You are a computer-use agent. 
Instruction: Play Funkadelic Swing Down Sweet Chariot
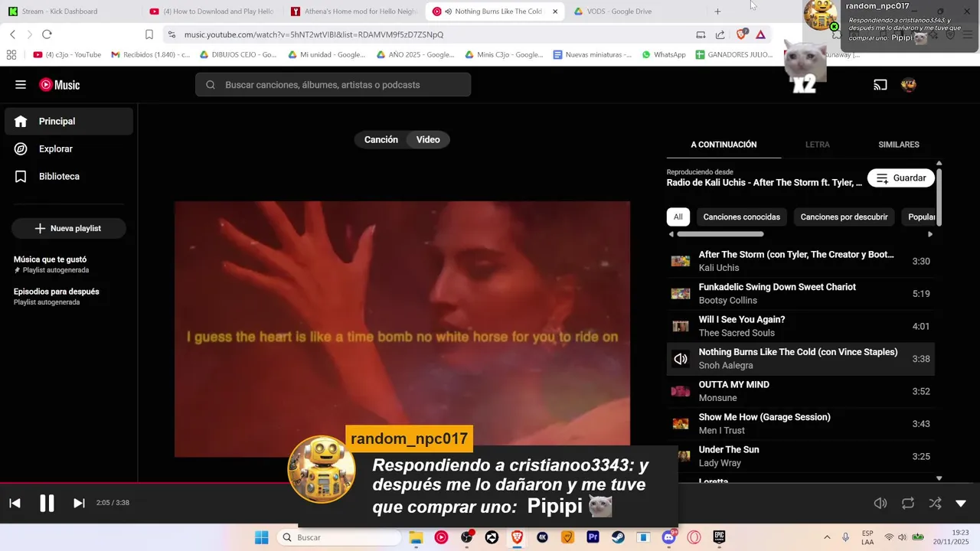click(x=800, y=294)
